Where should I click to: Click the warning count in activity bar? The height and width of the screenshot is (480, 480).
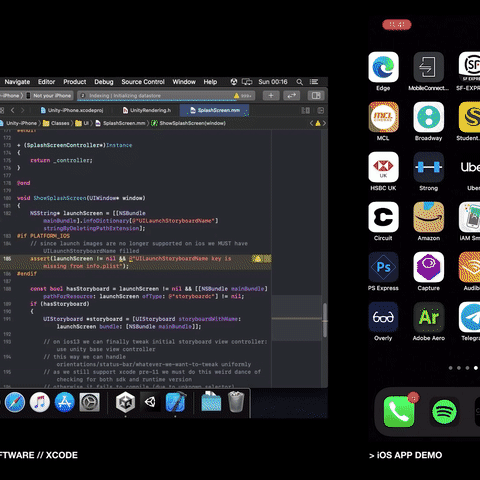[243, 96]
